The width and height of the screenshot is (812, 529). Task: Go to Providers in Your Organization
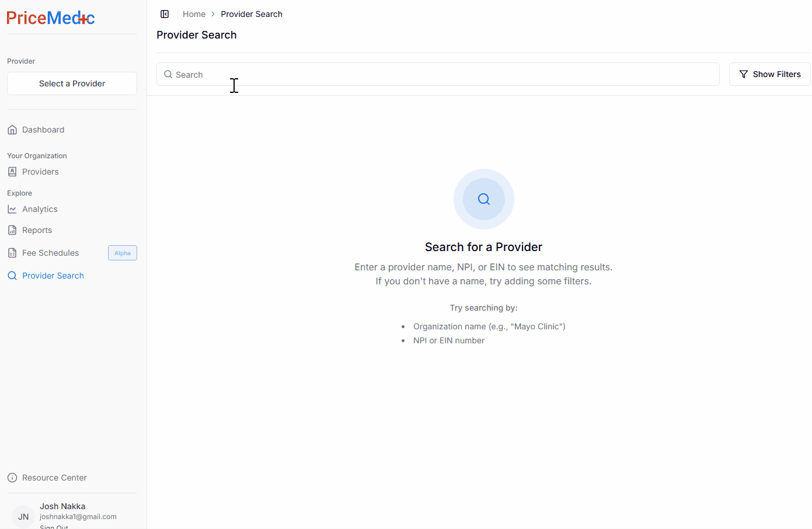coord(40,172)
